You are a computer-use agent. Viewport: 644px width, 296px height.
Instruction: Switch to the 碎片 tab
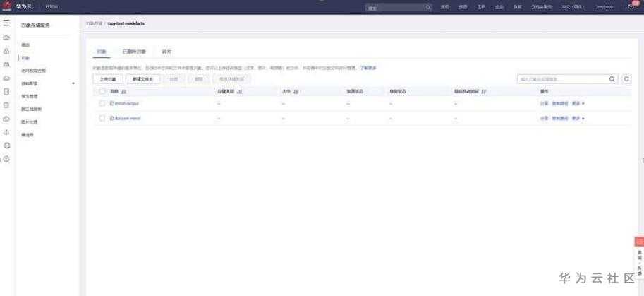click(166, 52)
